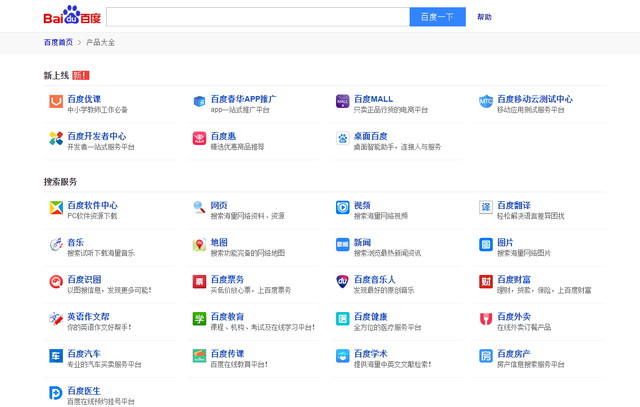
Task: Open the 百度优课 link
Action: [x=84, y=99]
